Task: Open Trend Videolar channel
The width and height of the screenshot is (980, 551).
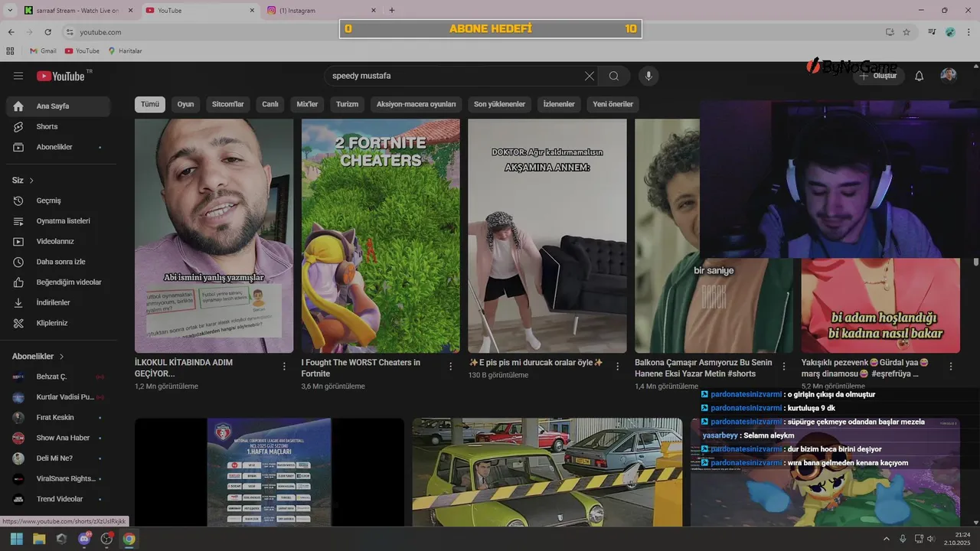Action: [58, 499]
